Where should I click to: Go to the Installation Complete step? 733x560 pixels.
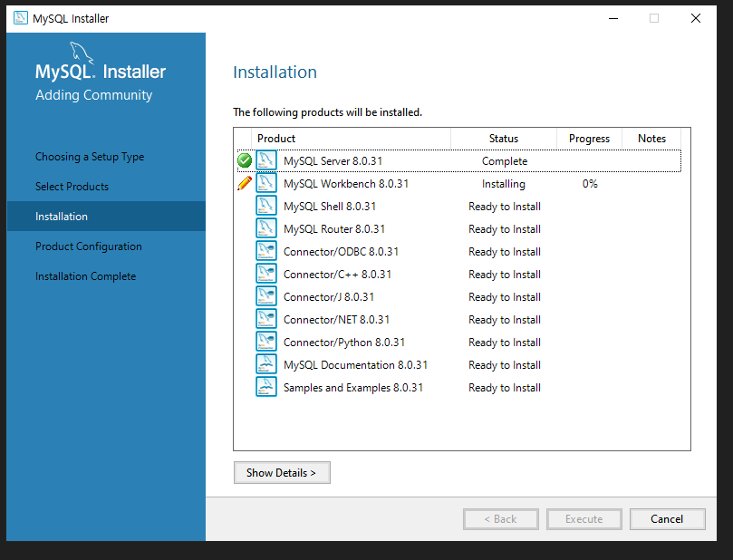(86, 276)
